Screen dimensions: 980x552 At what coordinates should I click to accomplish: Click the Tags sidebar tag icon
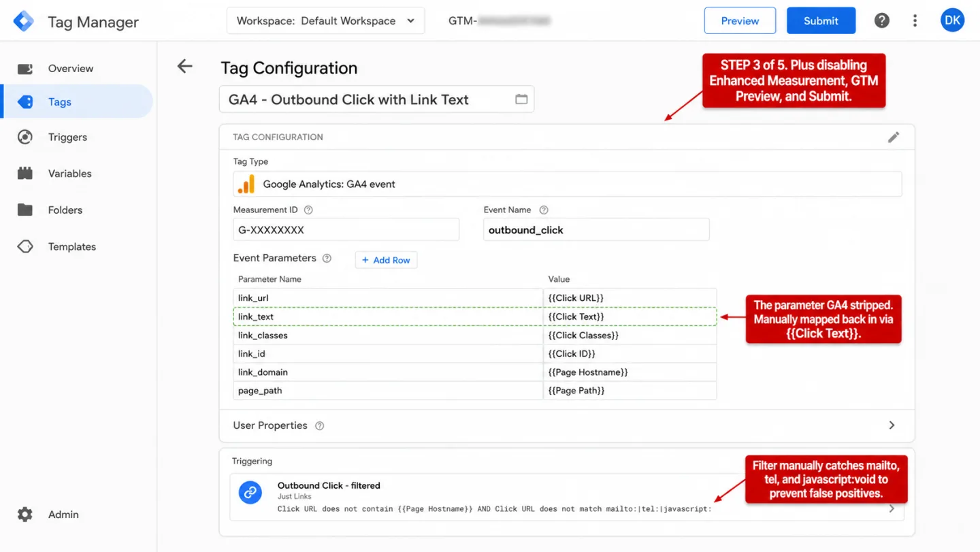click(25, 102)
